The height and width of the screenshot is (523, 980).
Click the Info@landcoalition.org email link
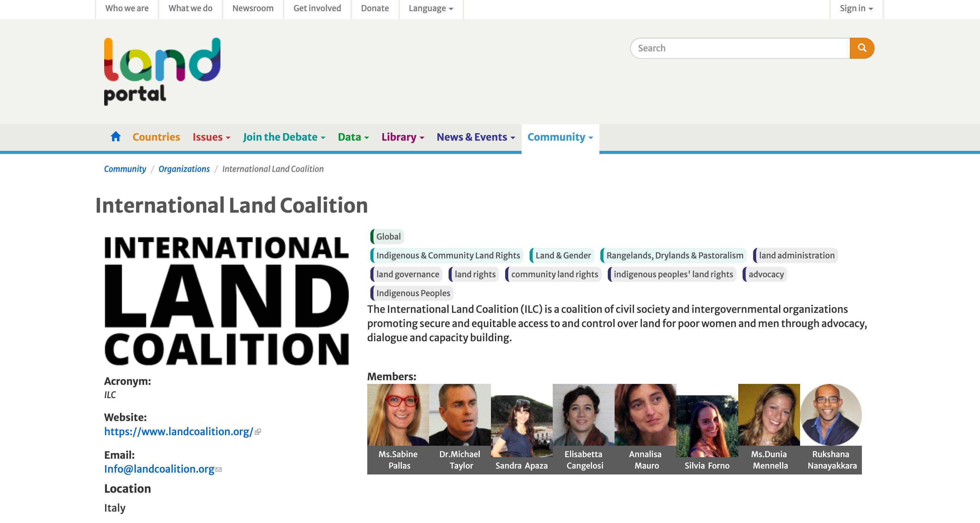pyautogui.click(x=160, y=469)
